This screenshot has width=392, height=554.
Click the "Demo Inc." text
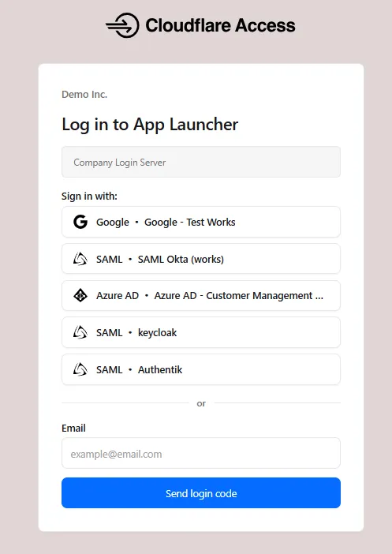coord(84,95)
